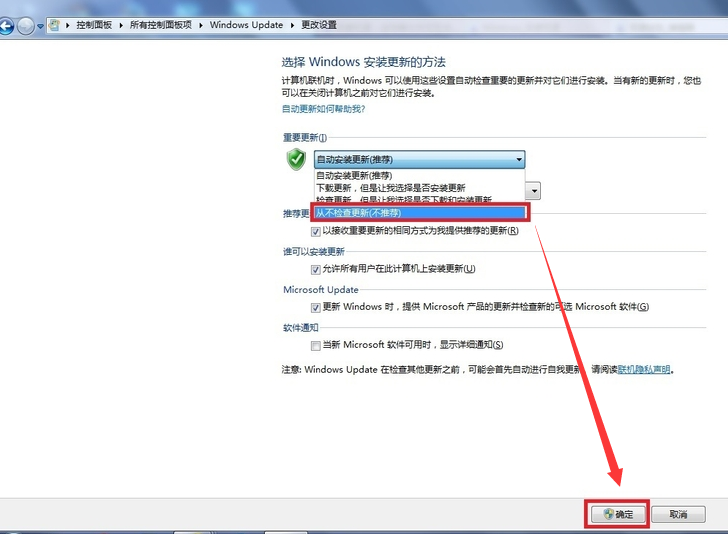
Task: Go to Windows Update breadcrumb
Action: point(246,25)
